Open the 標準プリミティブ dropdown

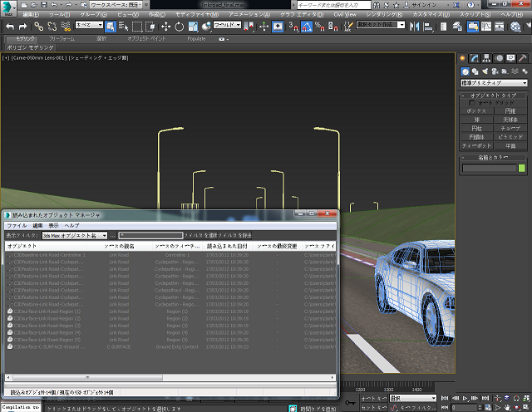tap(494, 83)
